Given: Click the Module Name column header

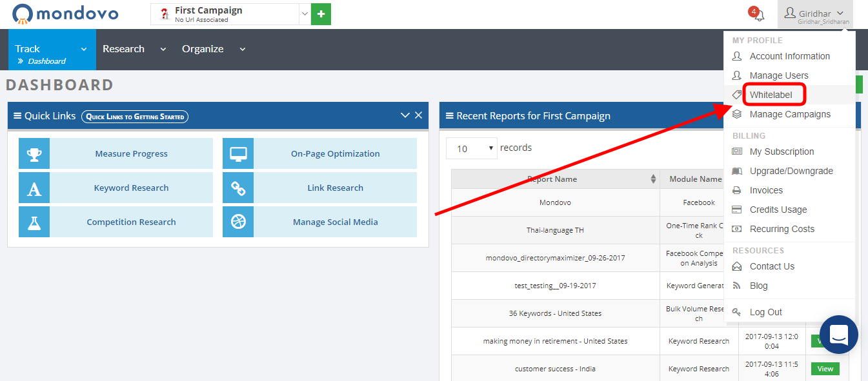Looking at the screenshot, I should point(696,179).
